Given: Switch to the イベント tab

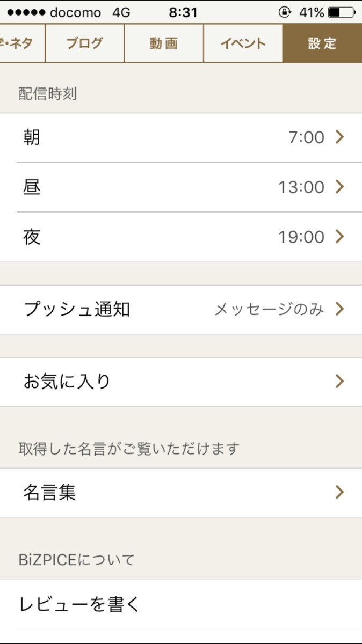Looking at the screenshot, I should pos(243,43).
